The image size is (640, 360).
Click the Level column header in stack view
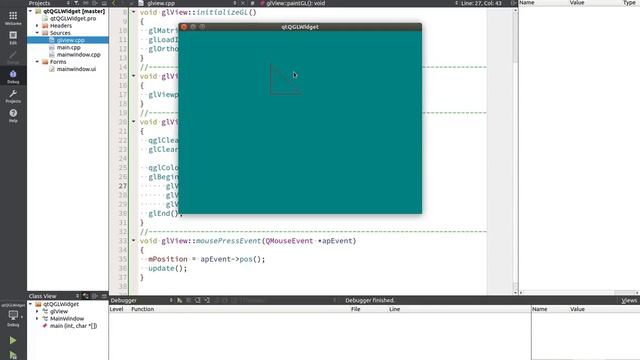point(116,309)
